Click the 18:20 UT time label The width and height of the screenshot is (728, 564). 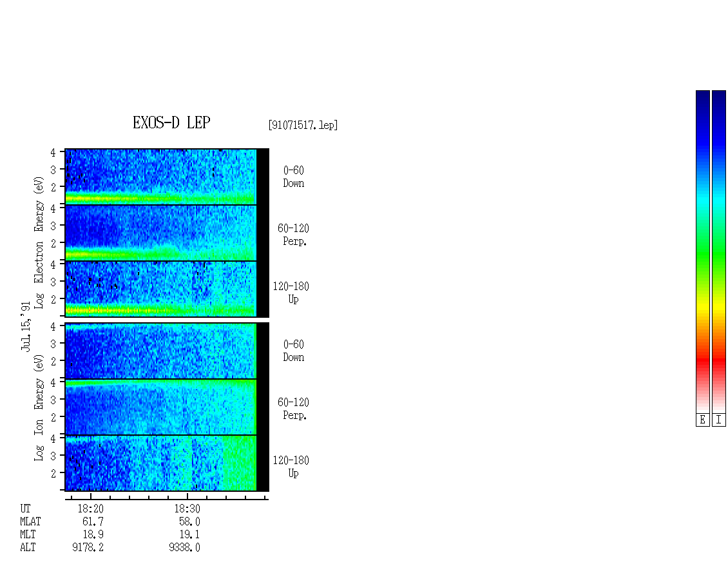click(x=91, y=509)
